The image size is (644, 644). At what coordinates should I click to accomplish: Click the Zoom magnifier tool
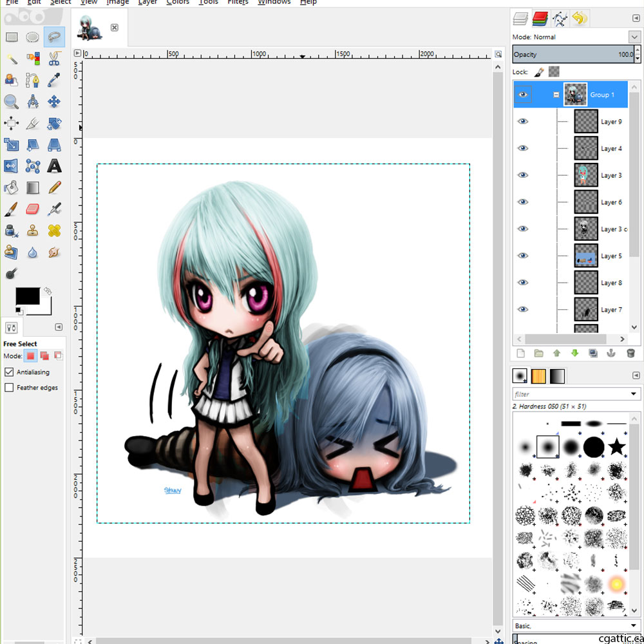click(x=12, y=102)
